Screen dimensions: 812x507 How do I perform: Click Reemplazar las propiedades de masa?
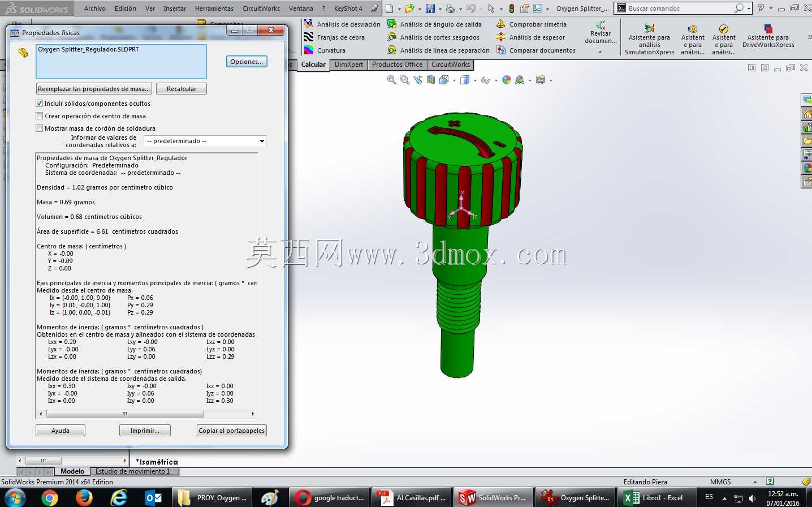[x=94, y=89]
